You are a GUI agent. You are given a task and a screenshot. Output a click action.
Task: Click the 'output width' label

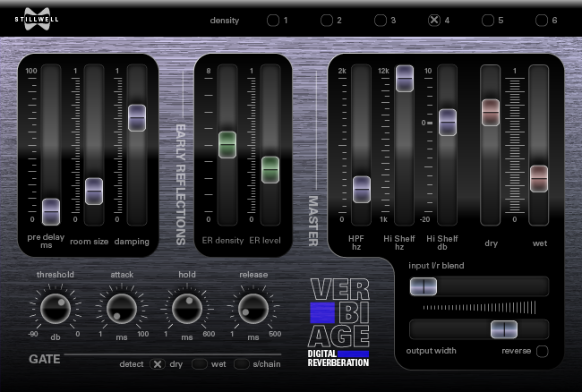pyautogui.click(x=431, y=351)
